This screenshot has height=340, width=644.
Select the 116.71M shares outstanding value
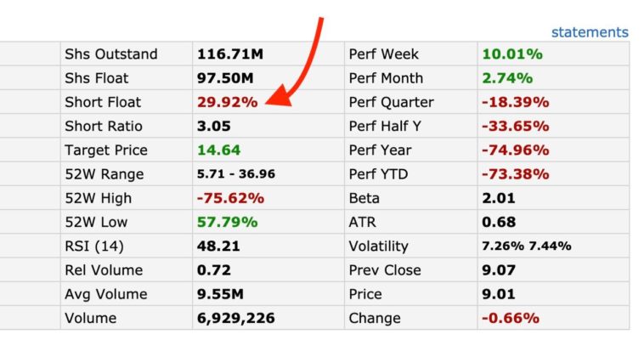point(230,54)
